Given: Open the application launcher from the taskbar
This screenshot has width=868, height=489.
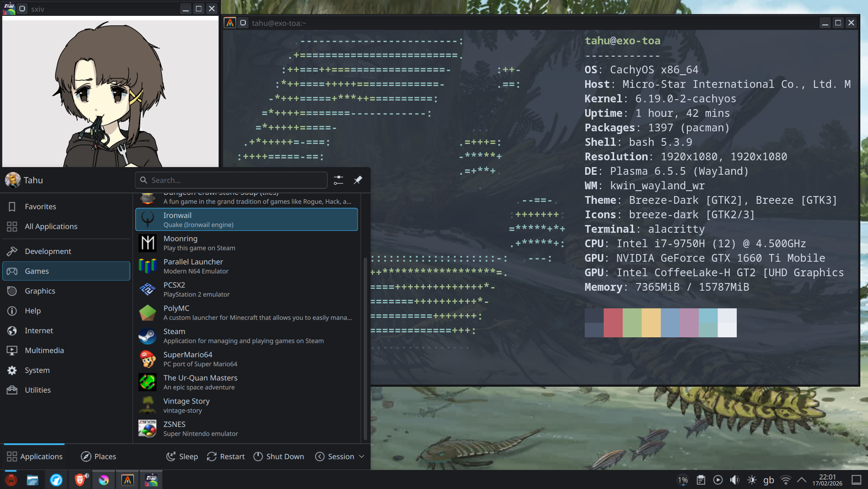Looking at the screenshot, I should coord(11,480).
